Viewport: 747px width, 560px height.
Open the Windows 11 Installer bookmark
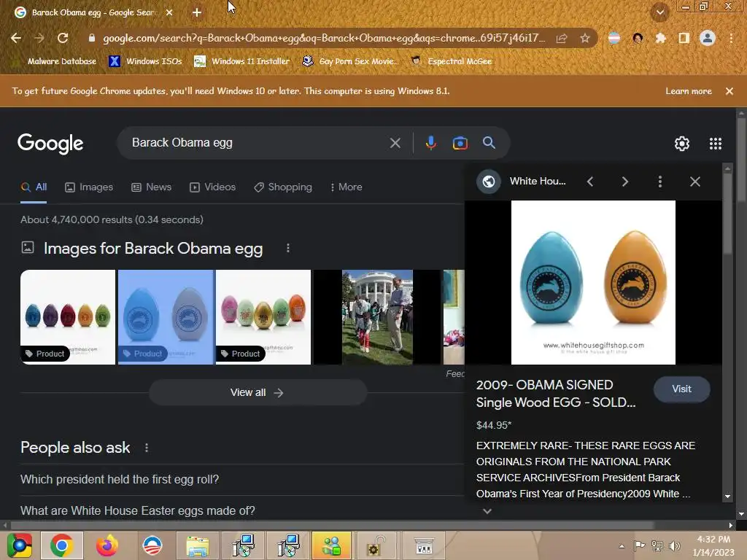point(241,61)
